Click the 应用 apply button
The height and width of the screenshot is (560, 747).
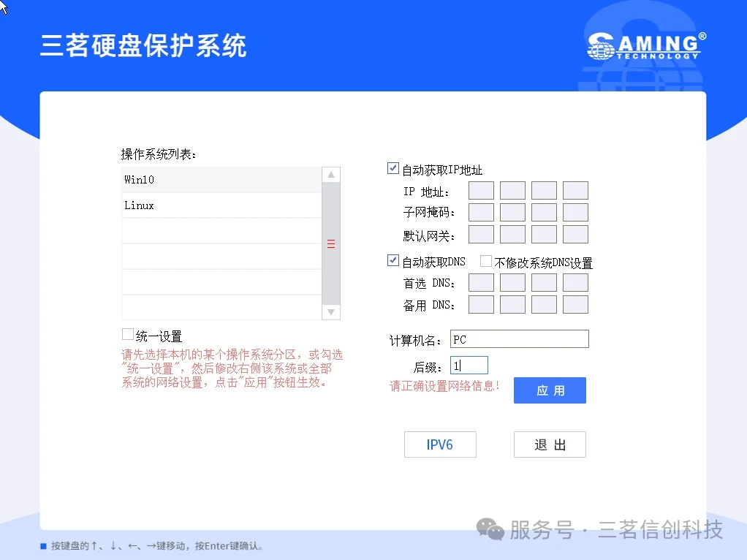click(550, 390)
